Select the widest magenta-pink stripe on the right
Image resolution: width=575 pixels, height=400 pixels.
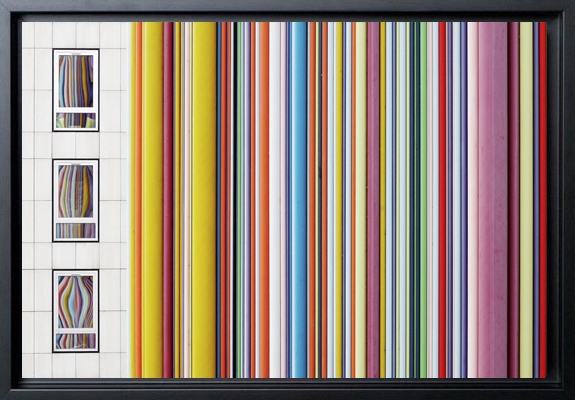coord(492,200)
